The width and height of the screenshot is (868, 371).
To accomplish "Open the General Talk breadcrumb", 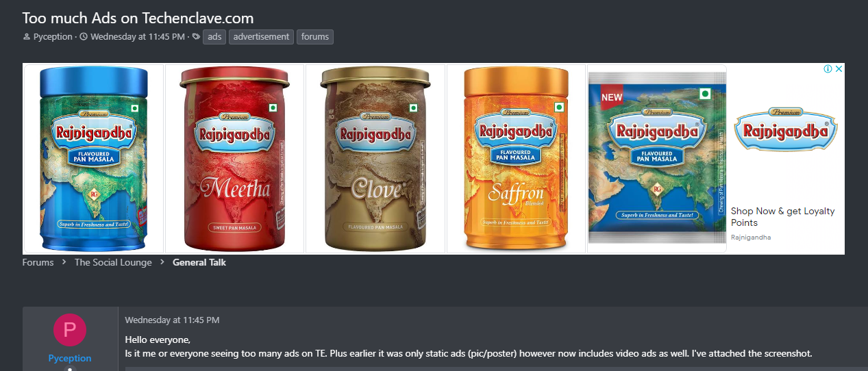I will click(x=199, y=262).
